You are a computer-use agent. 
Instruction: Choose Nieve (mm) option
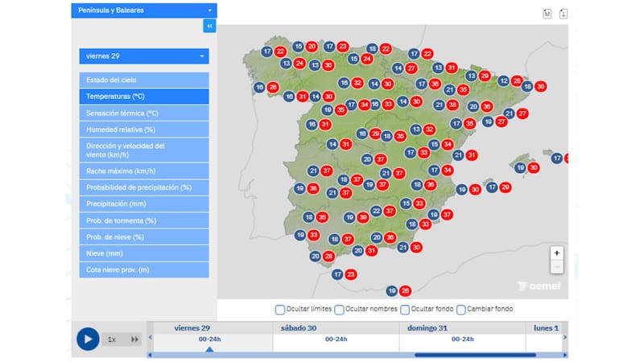point(144,253)
